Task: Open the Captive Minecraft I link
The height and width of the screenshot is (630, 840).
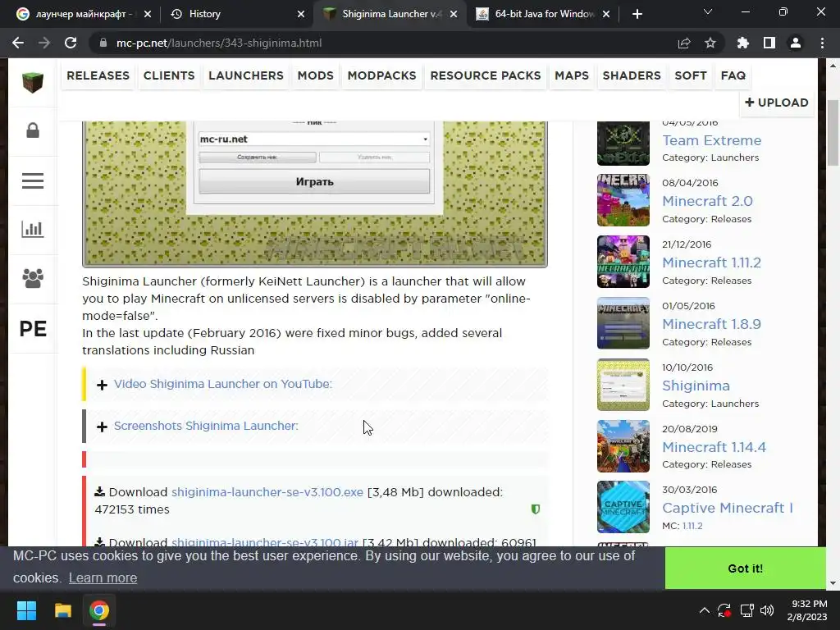Action: pyautogui.click(x=727, y=508)
